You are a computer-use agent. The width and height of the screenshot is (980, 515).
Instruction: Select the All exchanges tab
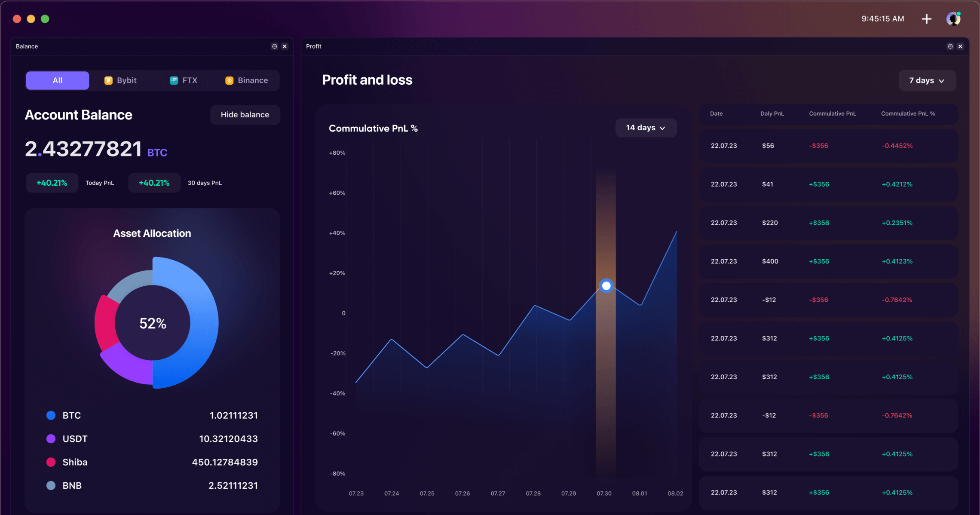click(x=58, y=80)
